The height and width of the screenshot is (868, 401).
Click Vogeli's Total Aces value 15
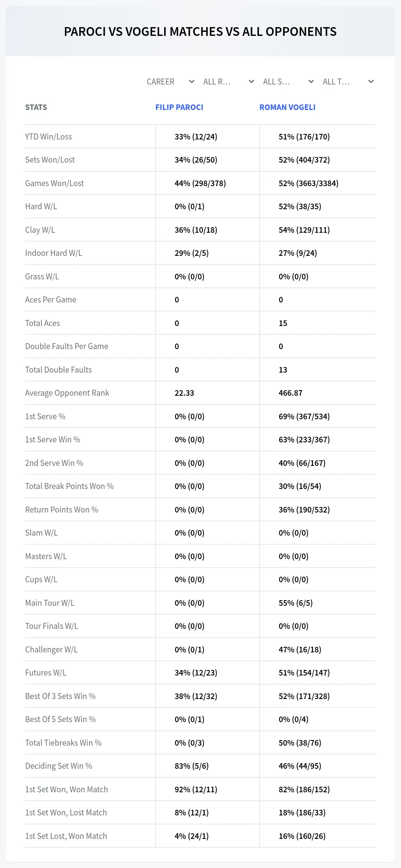283,323
